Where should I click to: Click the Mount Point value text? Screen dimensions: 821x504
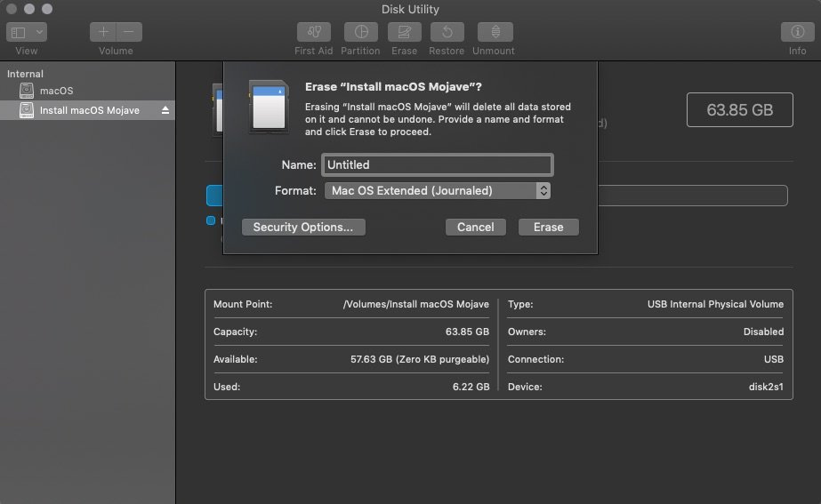coord(415,304)
